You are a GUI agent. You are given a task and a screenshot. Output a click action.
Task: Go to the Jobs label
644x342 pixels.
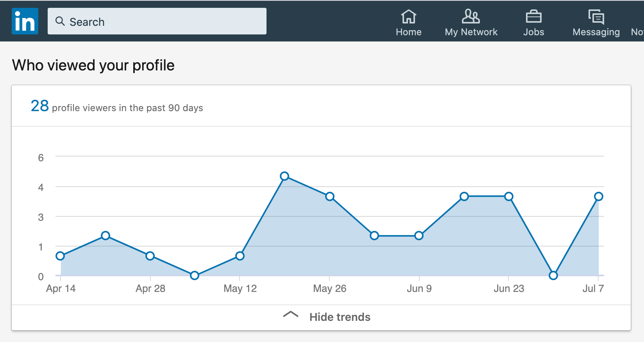click(x=534, y=32)
